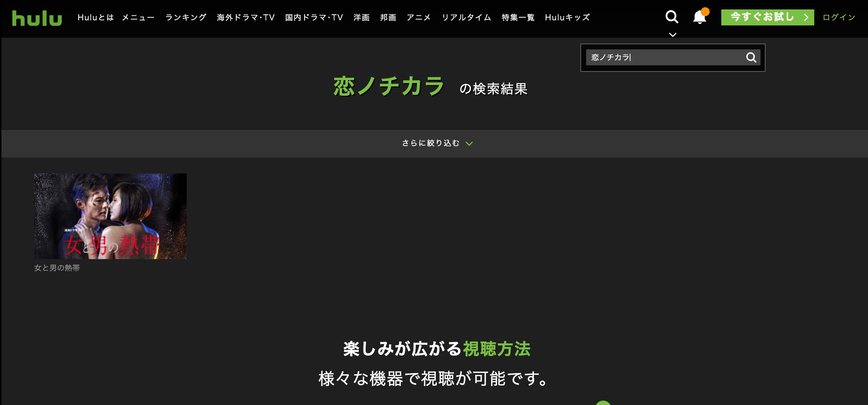868x405 pixels.
Task: Click the header search magnifier icon
Action: click(x=672, y=17)
